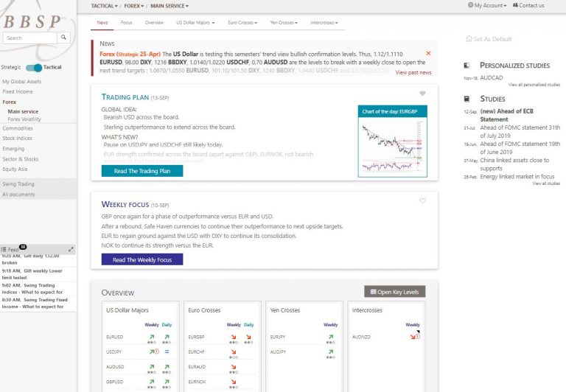Close the Forex news banner
Screen dimensions: 566x392
428,54
